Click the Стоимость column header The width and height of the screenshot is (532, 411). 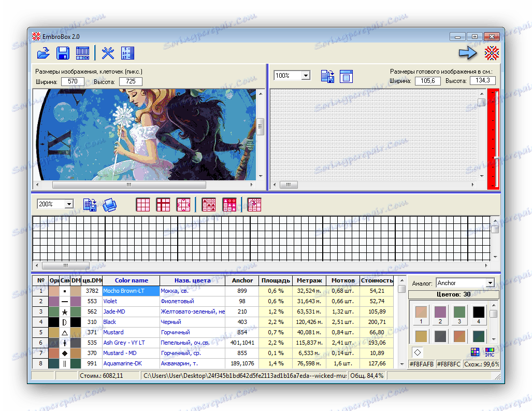[377, 280]
